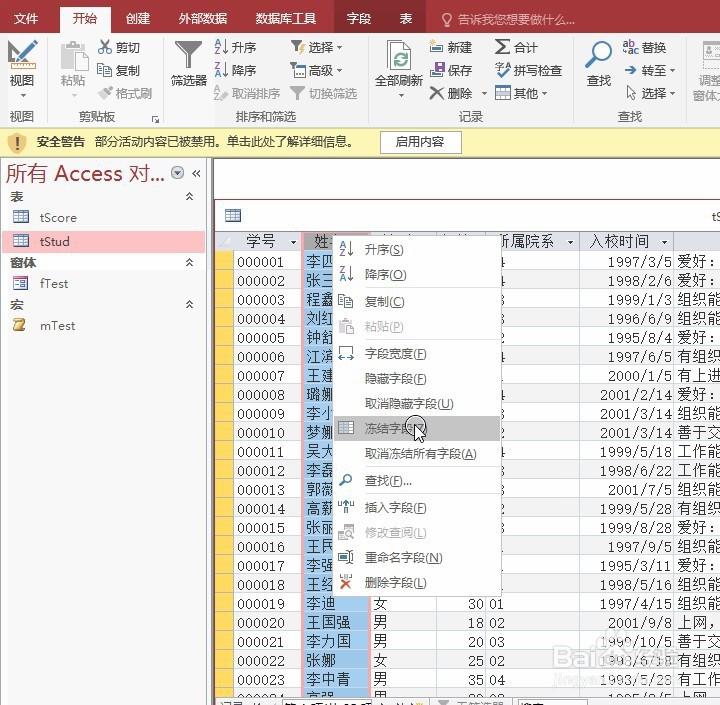Click the 筛选器 (Filter) funnel icon
Image resolution: width=720 pixels, height=705 pixels.
[x=188, y=55]
